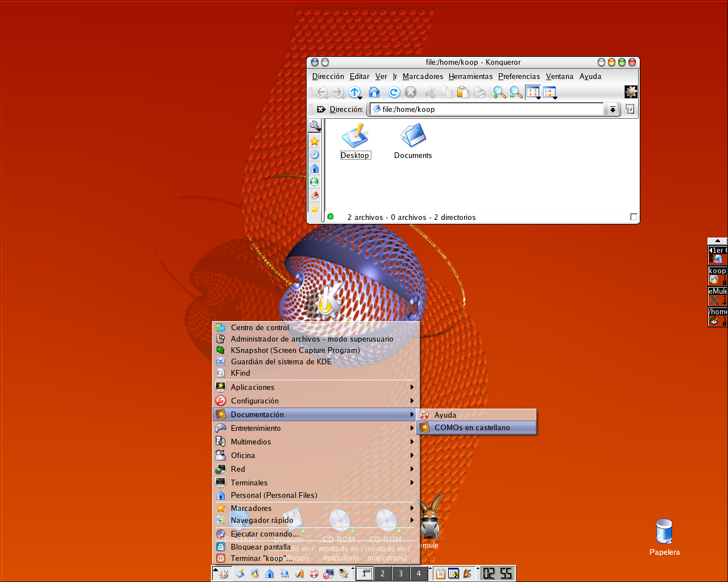Switch to tree view mode in Konqueror
Image resolution: width=728 pixels, height=582 pixels.
tap(549, 92)
